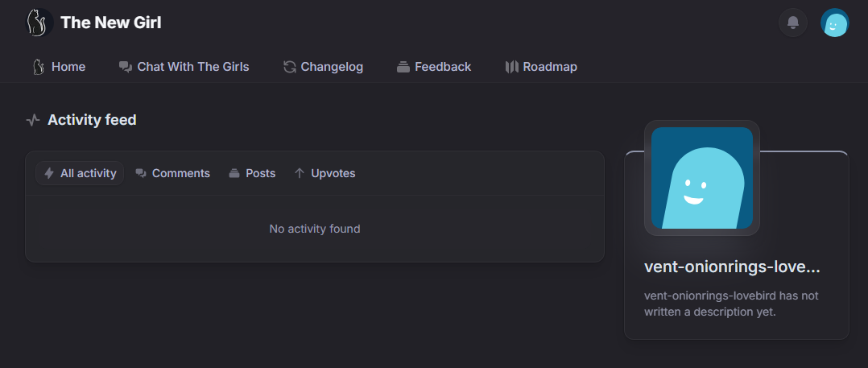Switch to the Posts filter tab
The width and height of the screenshot is (868, 368).
[260, 173]
